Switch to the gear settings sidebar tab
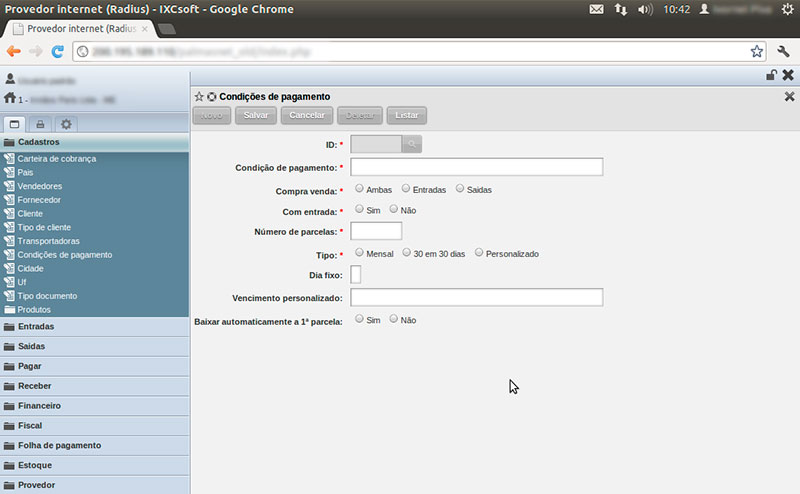The height and width of the screenshot is (494, 800). (x=66, y=124)
